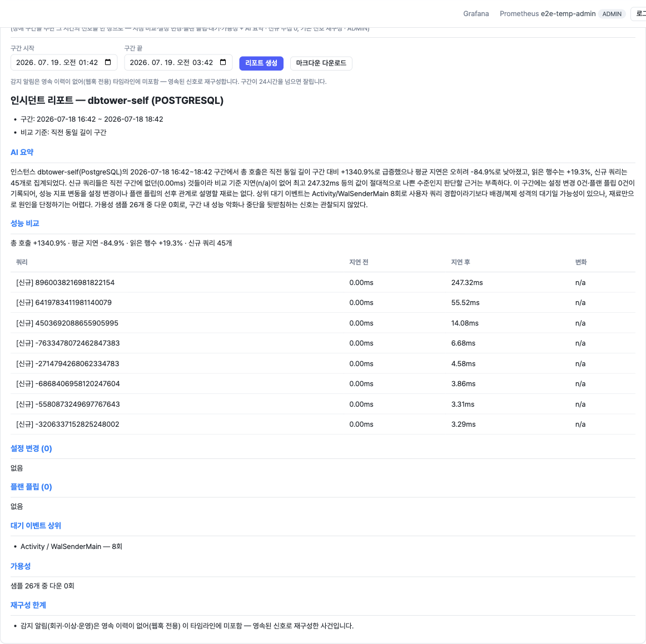Screen dimensions: 646x644
Task: Click the 플랜 플립 (0) heading
Action: [x=31, y=487]
